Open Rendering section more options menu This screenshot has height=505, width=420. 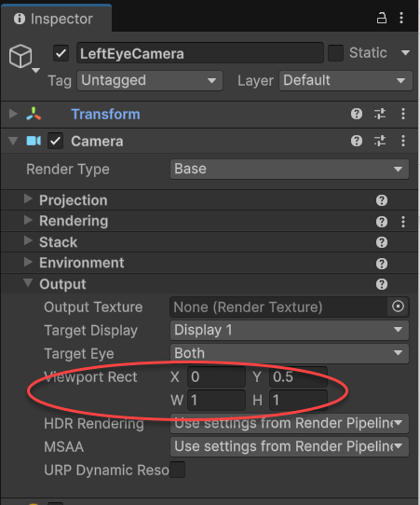point(403,222)
